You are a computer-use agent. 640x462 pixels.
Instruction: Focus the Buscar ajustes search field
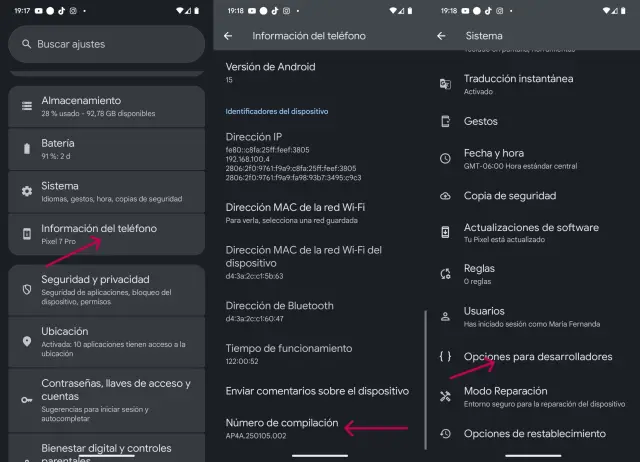coord(105,44)
